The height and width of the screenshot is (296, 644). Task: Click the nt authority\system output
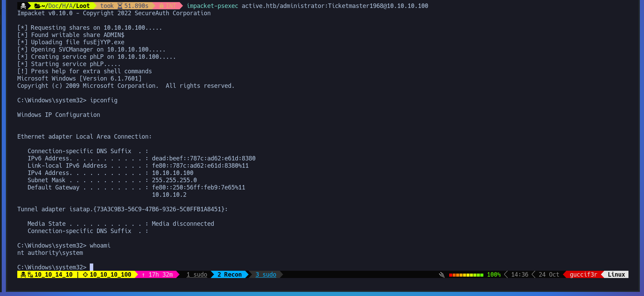click(50, 253)
